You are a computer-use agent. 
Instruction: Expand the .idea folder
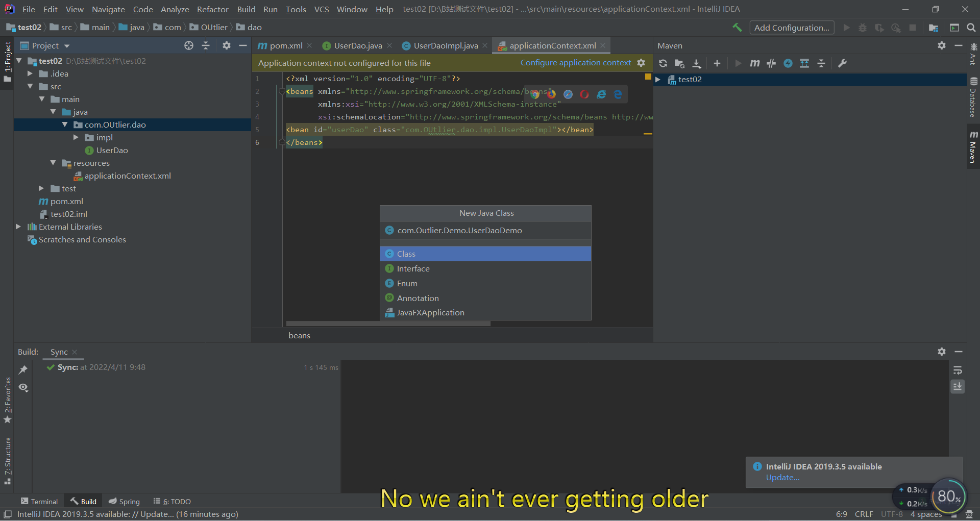30,73
